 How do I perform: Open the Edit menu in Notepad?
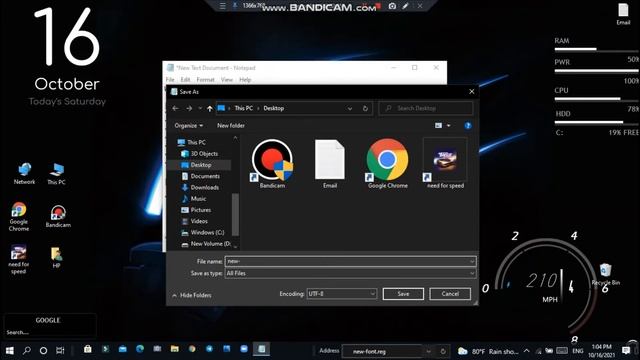[x=185, y=80]
